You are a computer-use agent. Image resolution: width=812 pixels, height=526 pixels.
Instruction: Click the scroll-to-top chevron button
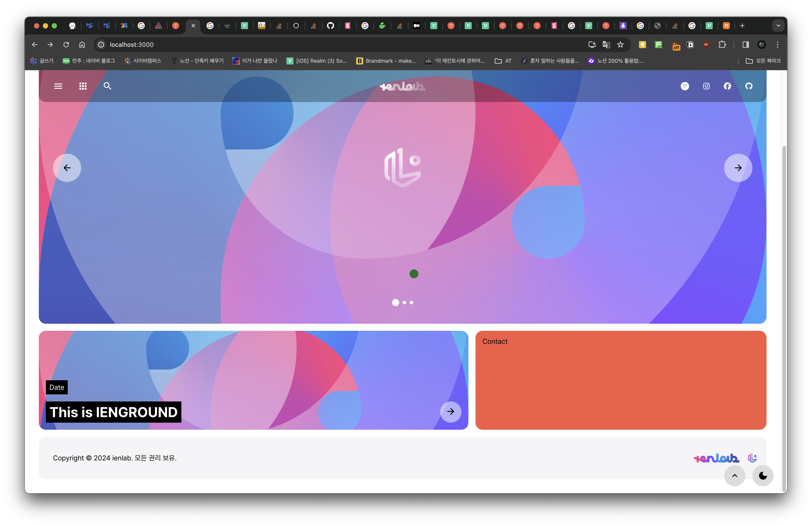pyautogui.click(x=735, y=476)
